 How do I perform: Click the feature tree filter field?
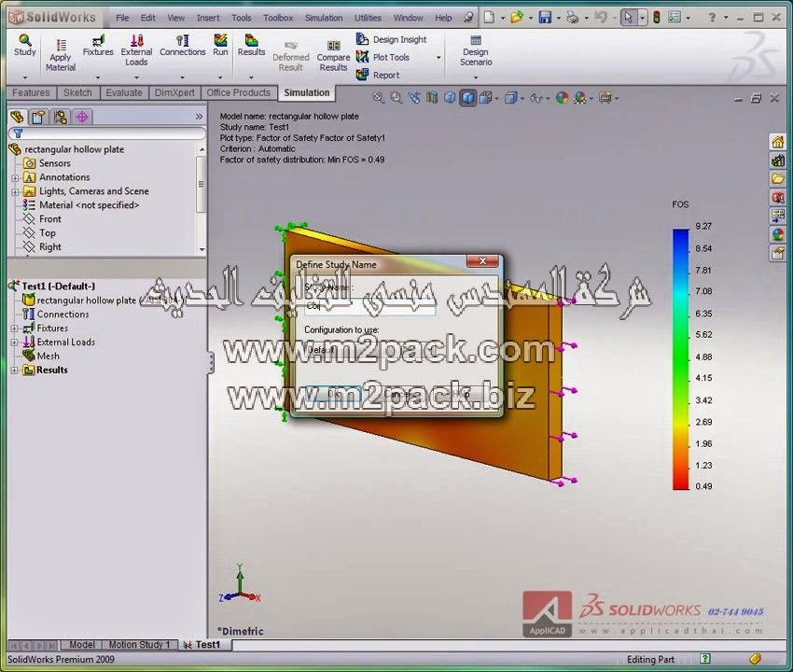click(107, 133)
